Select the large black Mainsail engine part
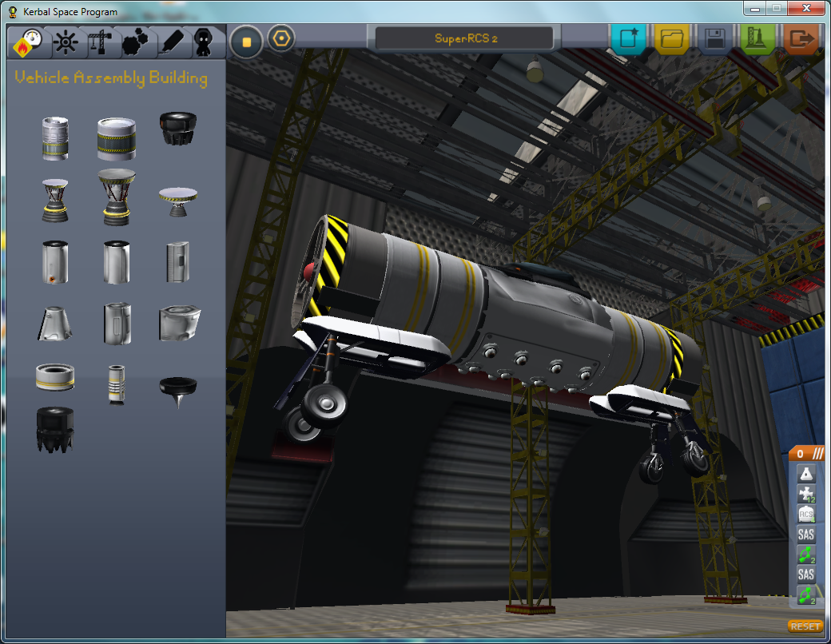 tap(55, 430)
